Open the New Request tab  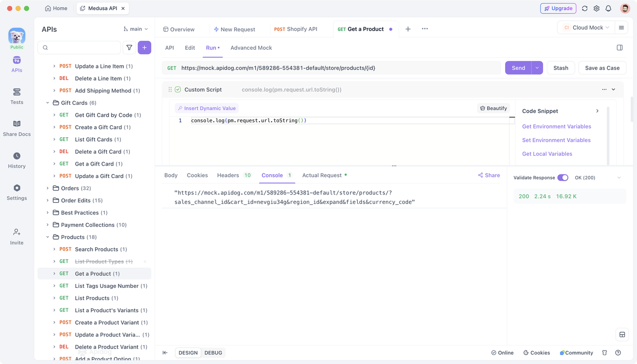tap(234, 29)
